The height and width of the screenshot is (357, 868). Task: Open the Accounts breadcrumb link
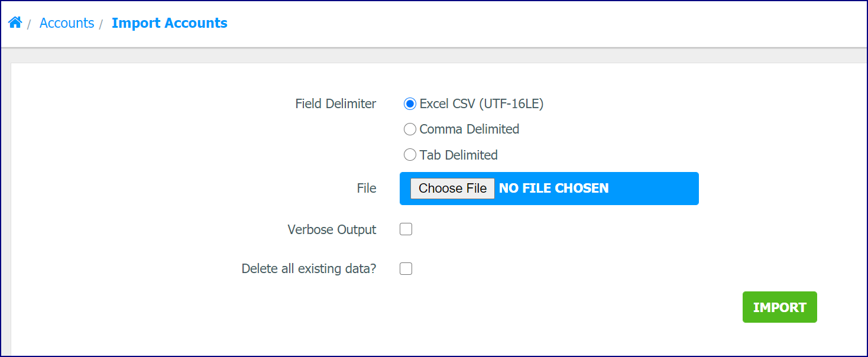67,23
